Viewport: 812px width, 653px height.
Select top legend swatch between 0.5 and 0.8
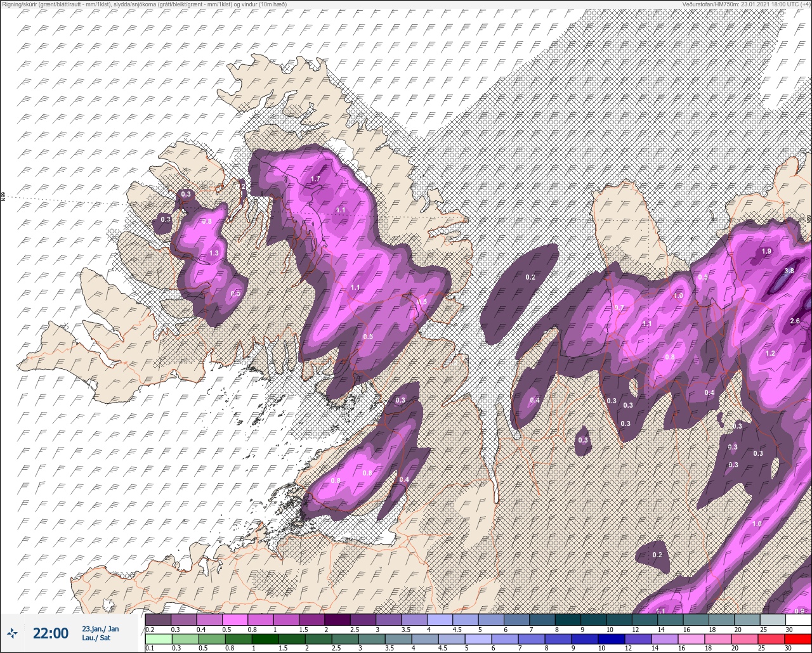click(x=235, y=619)
